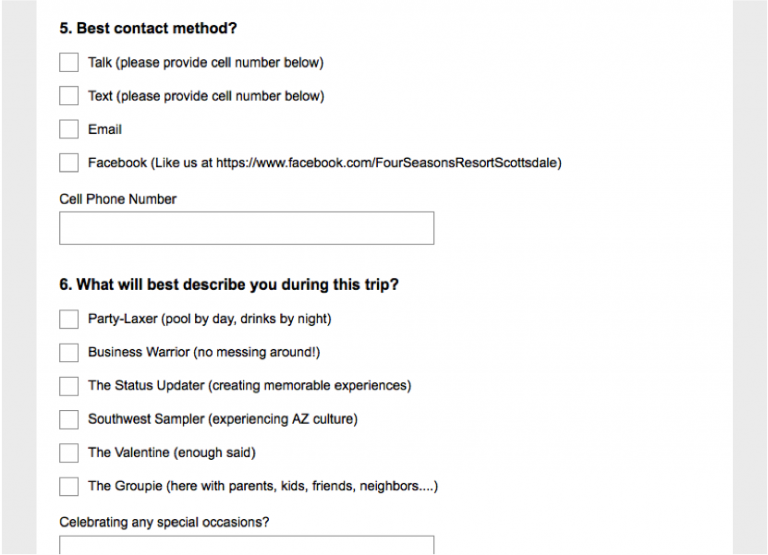Click the Party-Laxer pool by day label

(210, 319)
